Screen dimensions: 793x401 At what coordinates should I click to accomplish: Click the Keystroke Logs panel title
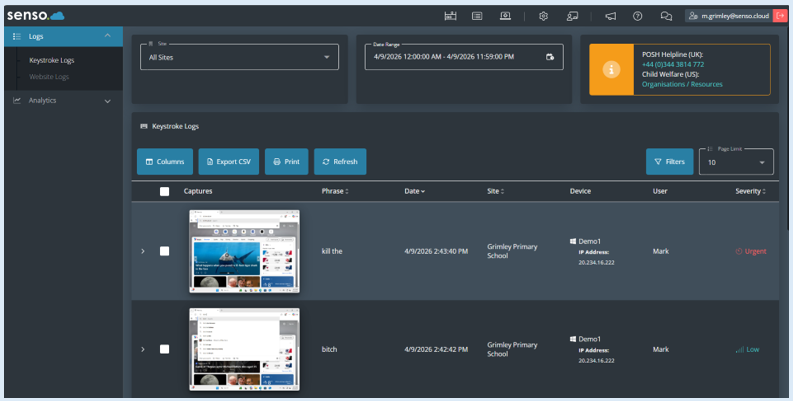(x=175, y=126)
